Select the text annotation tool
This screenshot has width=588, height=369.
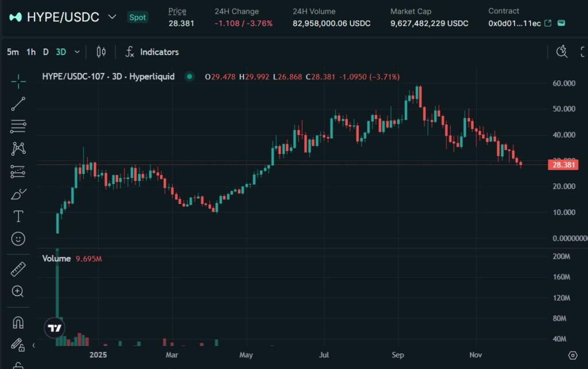18,216
